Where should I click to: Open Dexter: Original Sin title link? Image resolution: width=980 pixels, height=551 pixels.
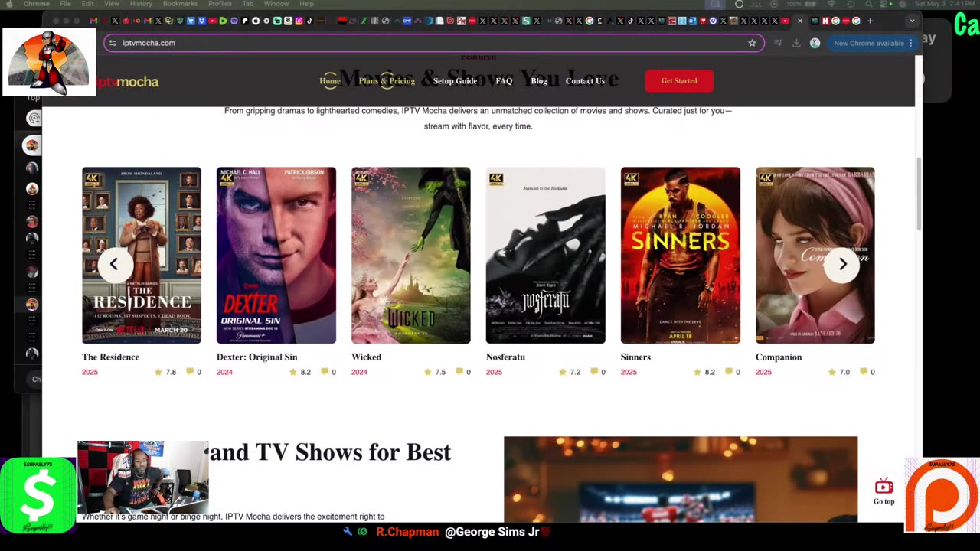256,357
